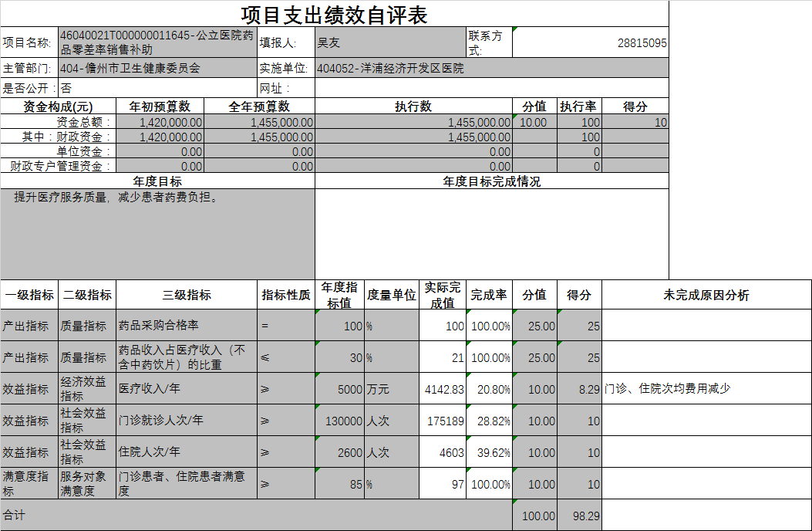Image resolution: width=812 pixels, height=531 pixels.
Task: Select the 单位资金 row label
Action: [58, 151]
